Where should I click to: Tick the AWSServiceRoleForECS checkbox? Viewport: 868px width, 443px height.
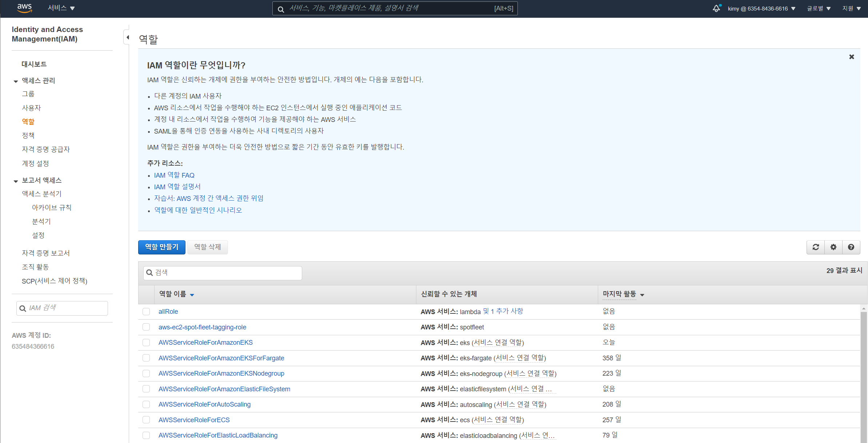(x=146, y=420)
